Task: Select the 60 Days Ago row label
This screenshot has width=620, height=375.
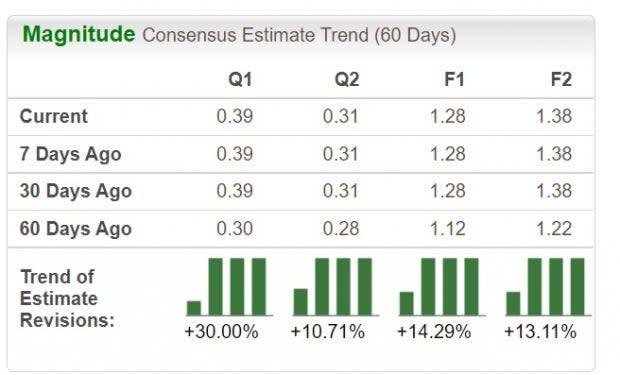Action: pos(76,229)
